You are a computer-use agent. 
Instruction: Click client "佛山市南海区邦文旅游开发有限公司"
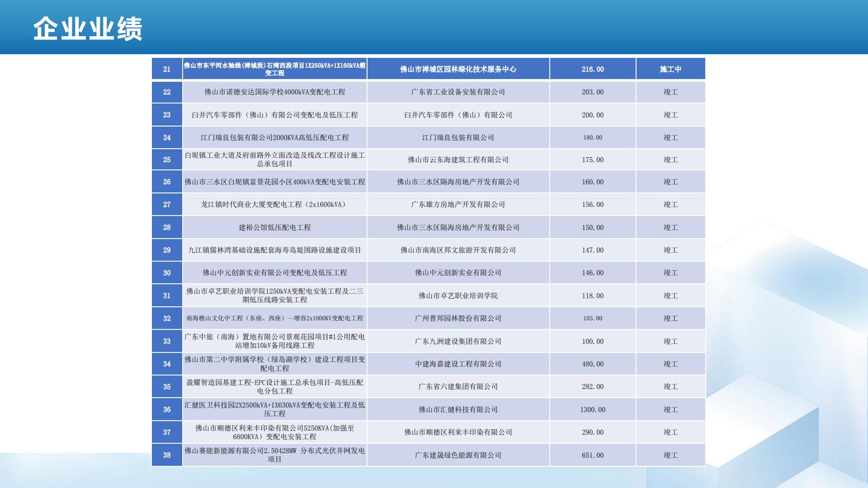[458, 250]
